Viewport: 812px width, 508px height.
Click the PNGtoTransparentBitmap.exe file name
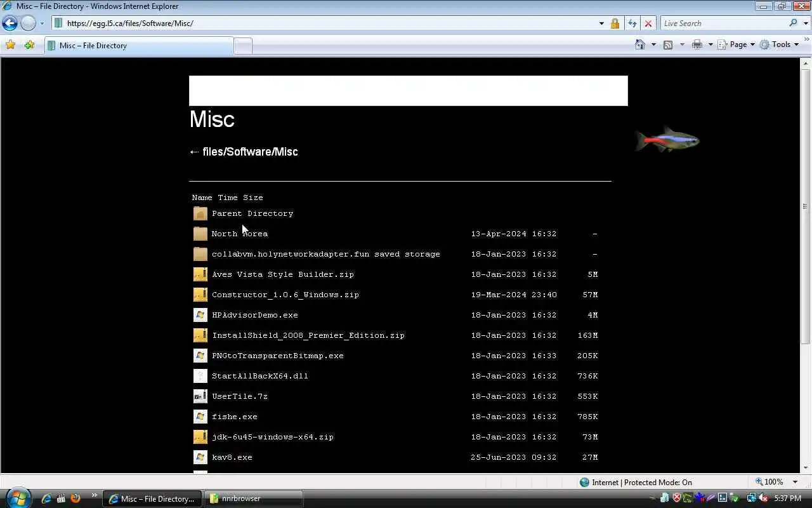coord(278,356)
